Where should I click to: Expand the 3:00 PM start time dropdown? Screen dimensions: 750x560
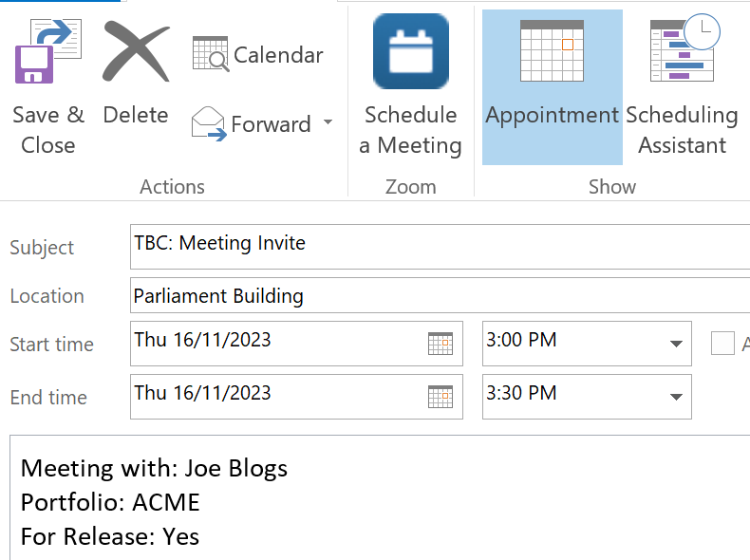(x=676, y=344)
